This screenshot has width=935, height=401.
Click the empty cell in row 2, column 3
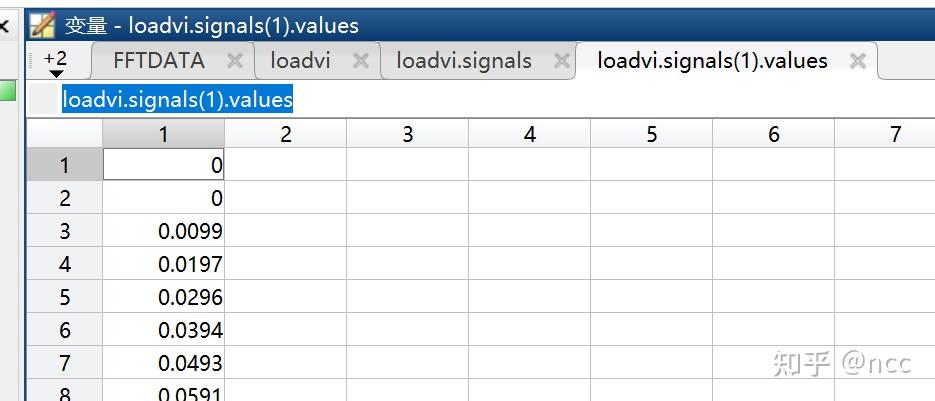pos(407,198)
